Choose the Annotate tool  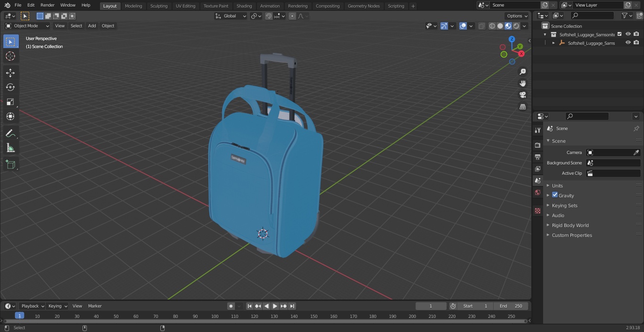click(10, 134)
